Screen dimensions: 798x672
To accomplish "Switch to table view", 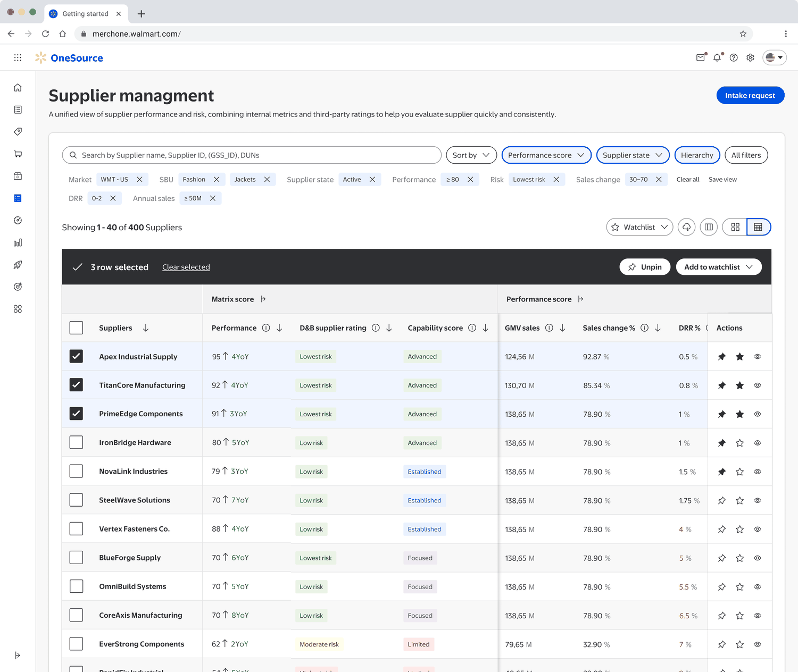I will (759, 227).
